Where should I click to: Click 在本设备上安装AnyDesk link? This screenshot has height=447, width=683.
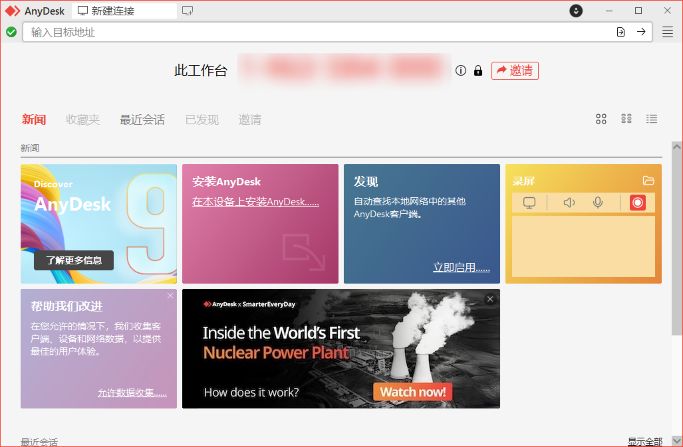255,202
